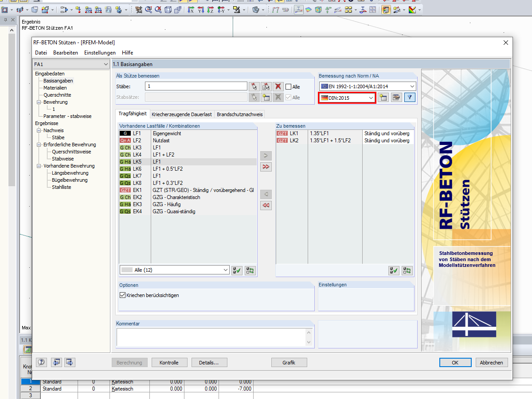Open EN 1992-1-1:2004/A1:2014 standard dropdown
The image size is (532, 399).
[x=368, y=86]
